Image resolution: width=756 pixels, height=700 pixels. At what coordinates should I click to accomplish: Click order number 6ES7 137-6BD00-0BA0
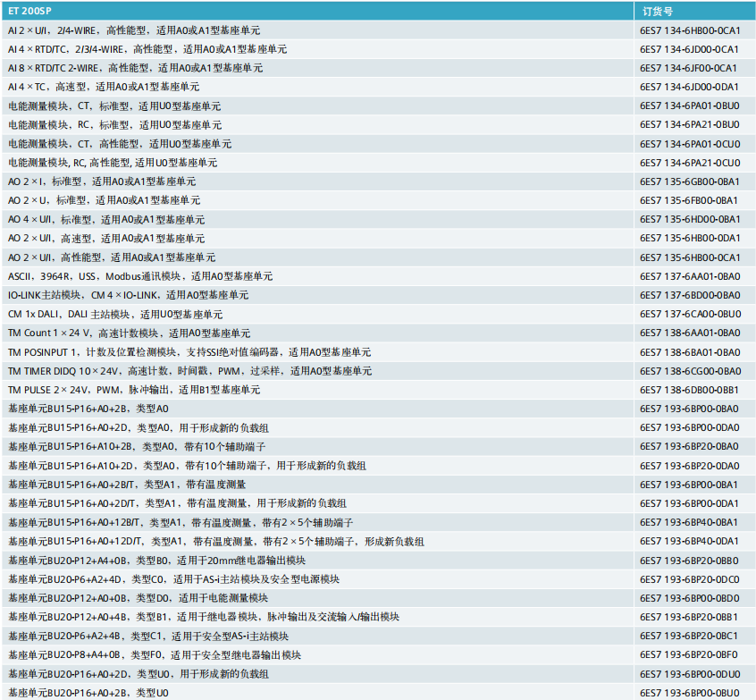pyautogui.click(x=690, y=295)
